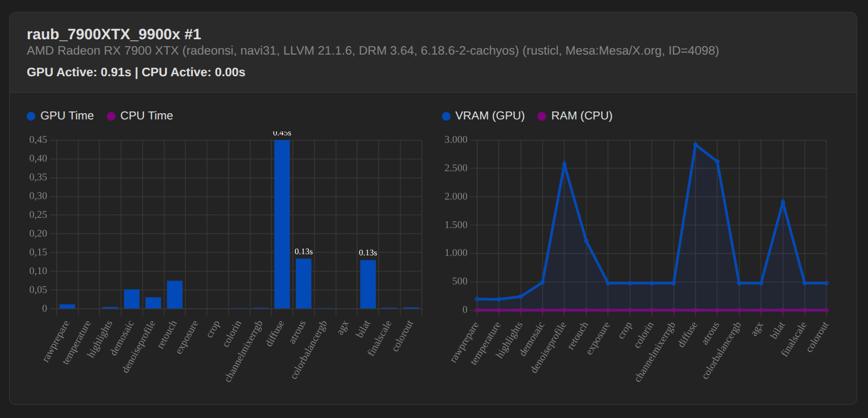The image size is (868, 418).
Task: Select the retouch bar in the GPU Time chart
Action: coord(175,295)
